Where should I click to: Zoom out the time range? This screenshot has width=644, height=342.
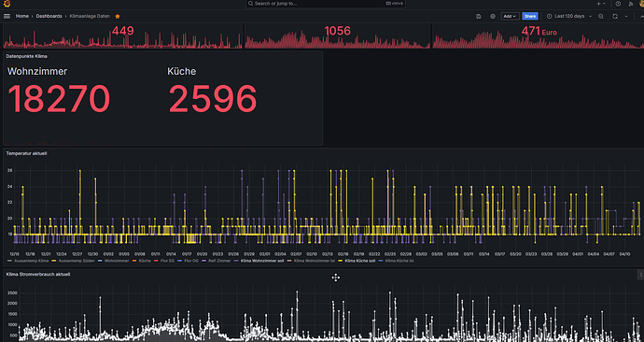pyautogui.click(x=601, y=16)
